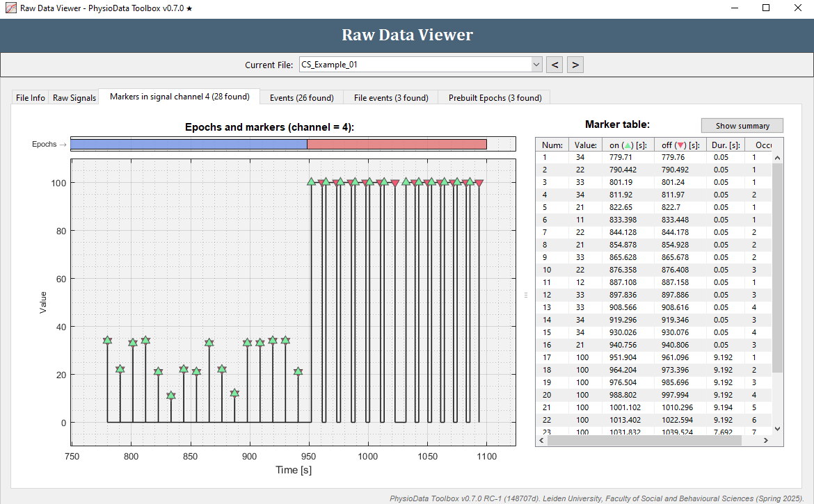Click the red epoch segment in the Epochs bar

click(397, 144)
